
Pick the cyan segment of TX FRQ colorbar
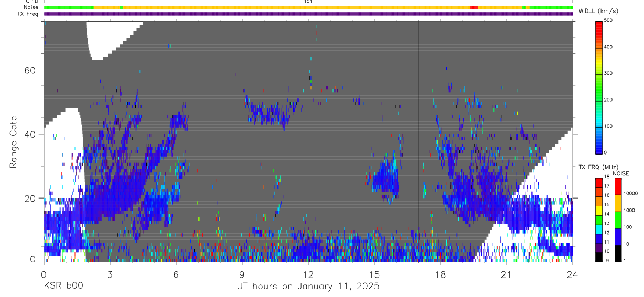click(599, 229)
